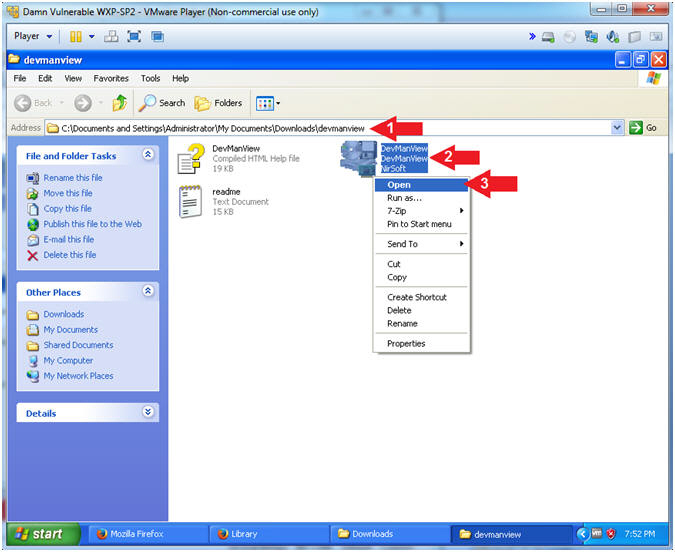Open the pause button dropdown arrow
The height and width of the screenshot is (552, 675).
click(92, 37)
